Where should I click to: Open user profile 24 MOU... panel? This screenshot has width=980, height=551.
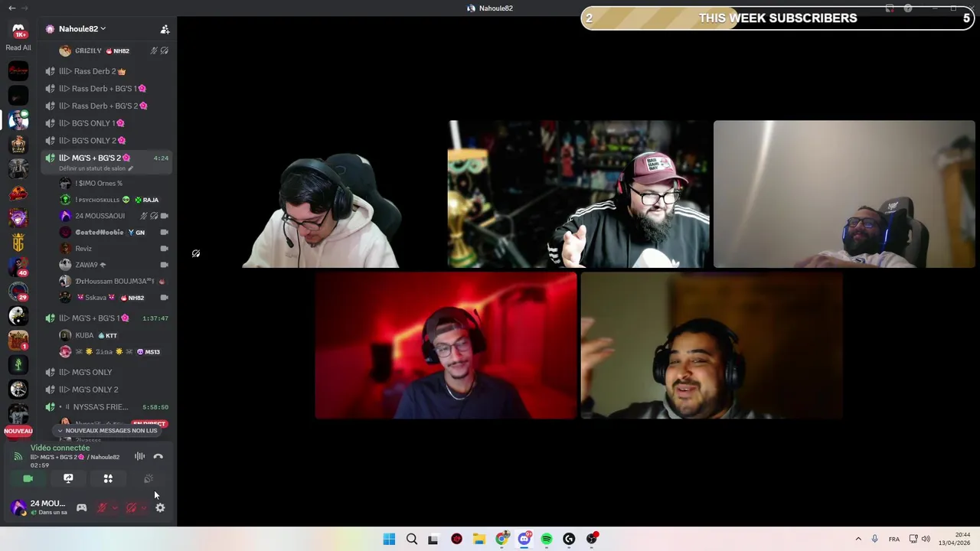click(x=38, y=507)
